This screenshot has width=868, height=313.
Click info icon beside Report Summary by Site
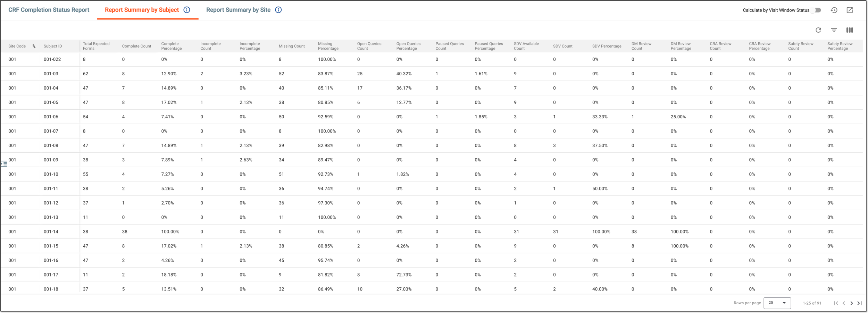pos(278,10)
